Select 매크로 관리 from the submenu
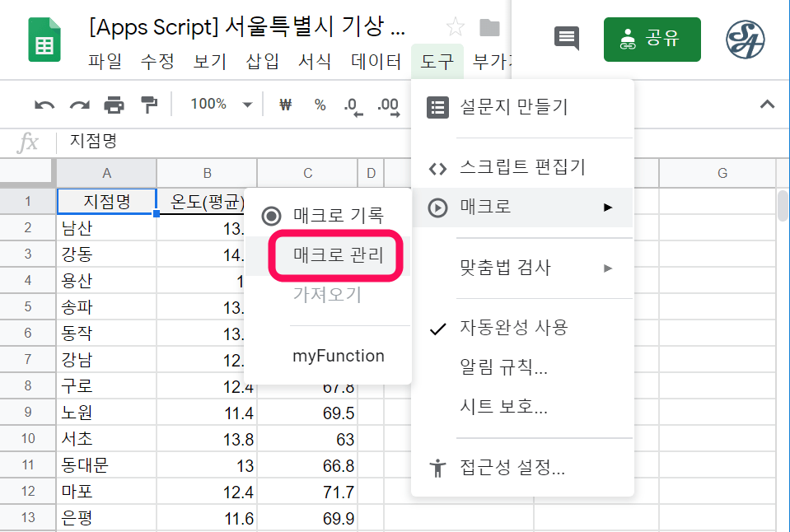The image size is (790, 532). coord(338,255)
